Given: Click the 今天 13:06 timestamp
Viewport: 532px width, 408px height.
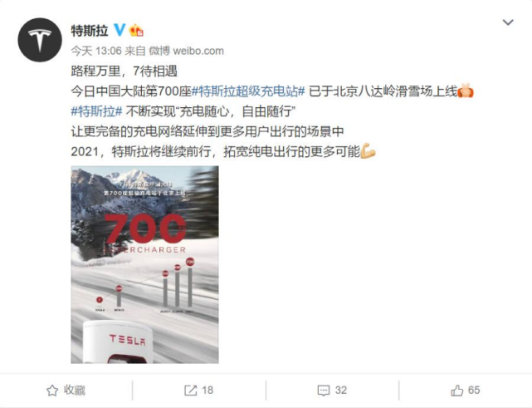Looking at the screenshot, I should [96, 51].
